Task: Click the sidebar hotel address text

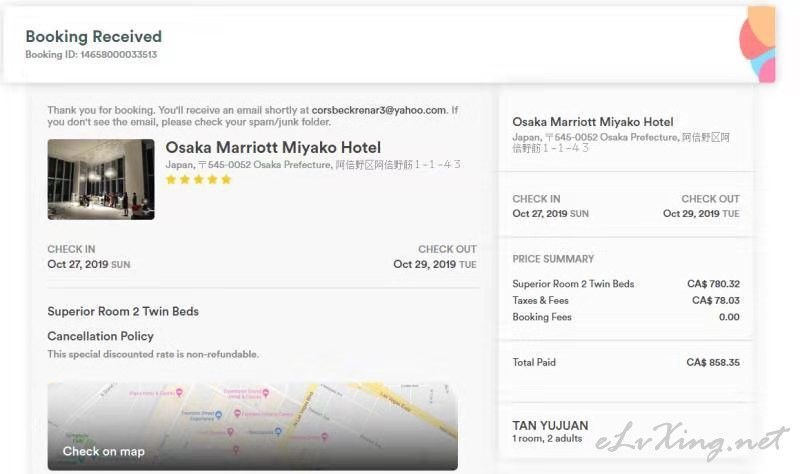Action: click(621, 142)
